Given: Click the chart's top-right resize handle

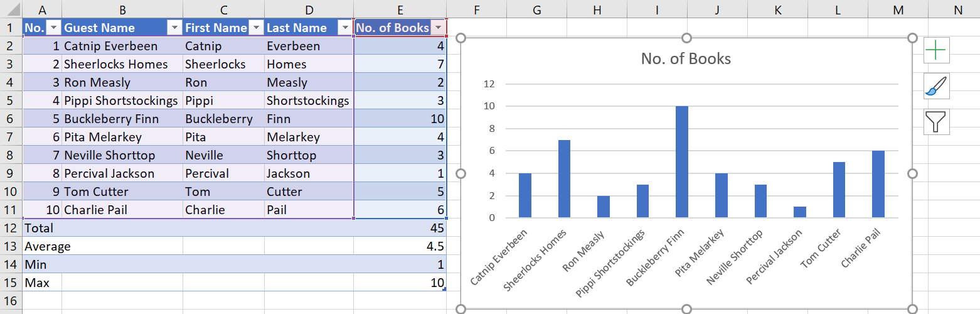Looking at the screenshot, I should coord(912,38).
